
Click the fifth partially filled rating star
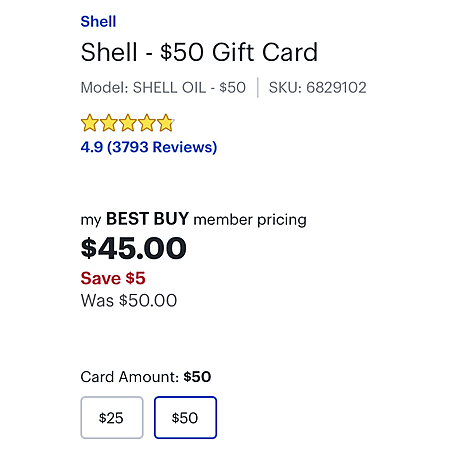(x=166, y=123)
